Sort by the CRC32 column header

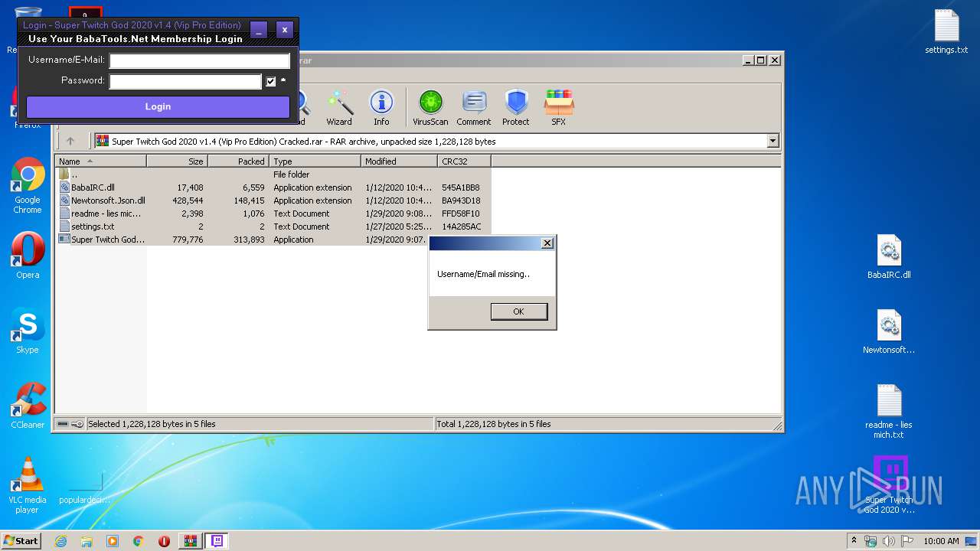464,161
